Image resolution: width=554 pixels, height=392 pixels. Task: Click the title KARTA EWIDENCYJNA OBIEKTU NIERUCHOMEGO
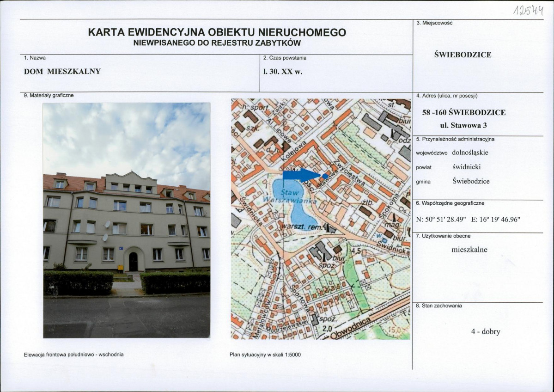pos(217,32)
